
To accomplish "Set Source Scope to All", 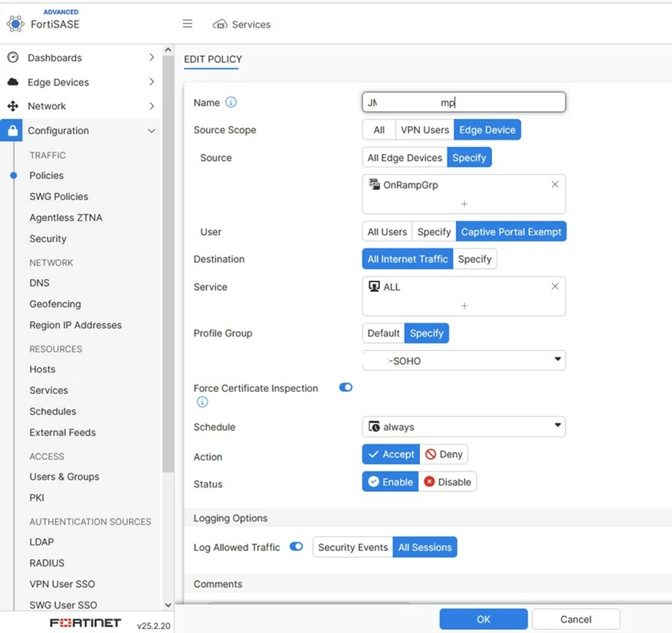I will 379,130.
